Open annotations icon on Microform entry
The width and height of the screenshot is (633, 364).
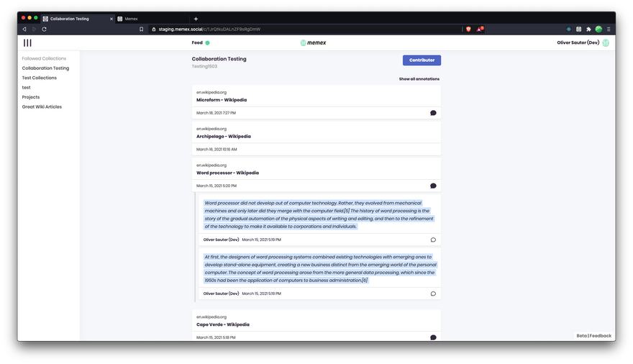point(433,113)
